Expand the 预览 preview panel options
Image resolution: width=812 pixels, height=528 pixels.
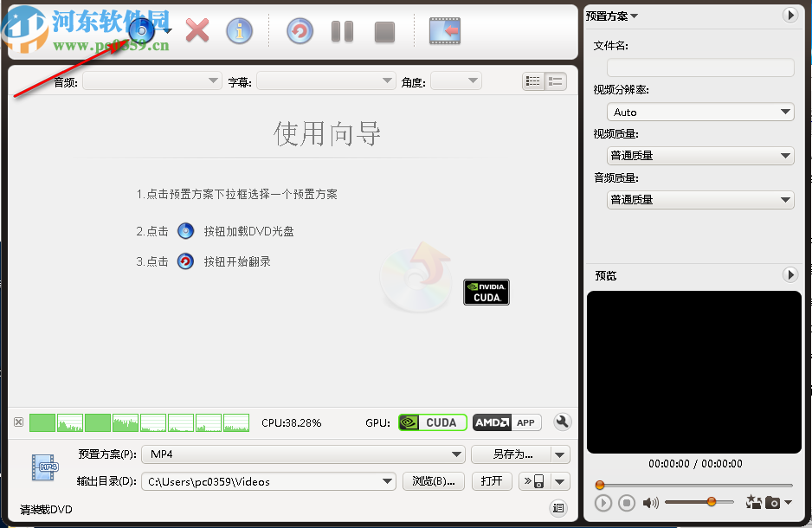pyautogui.click(x=789, y=274)
